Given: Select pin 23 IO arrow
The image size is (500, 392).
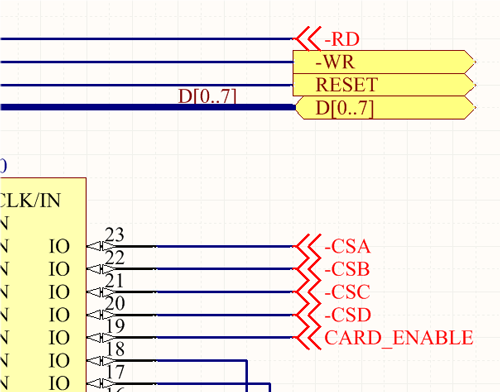Looking at the screenshot, I should (x=99, y=246).
